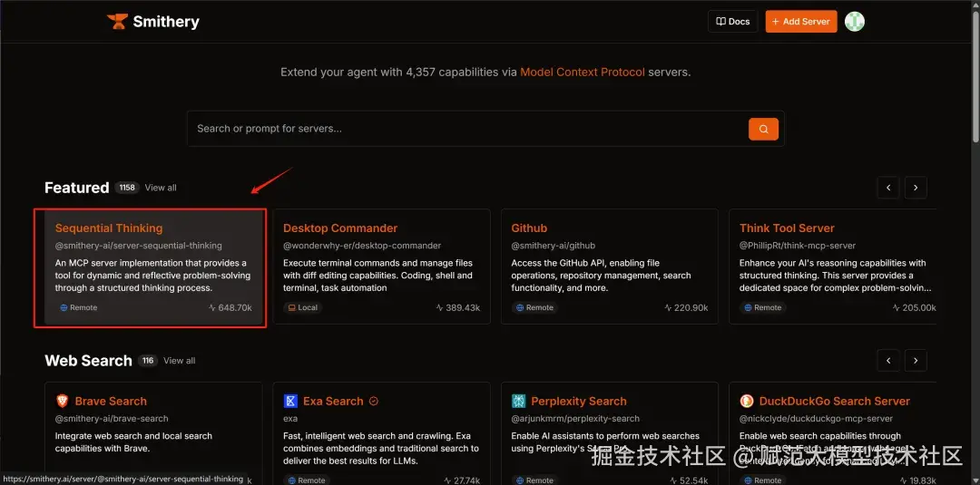980x485 pixels.
Task: Go to previous Web Search page
Action: pyautogui.click(x=888, y=360)
